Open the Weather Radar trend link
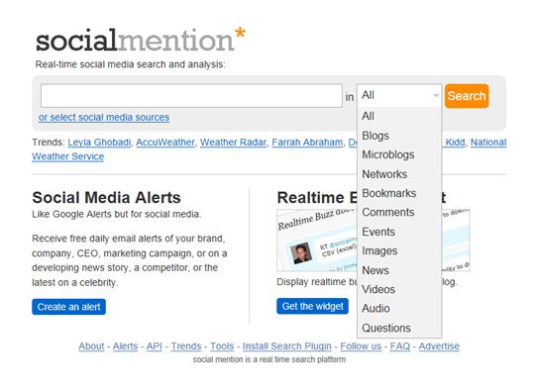 pyautogui.click(x=233, y=143)
